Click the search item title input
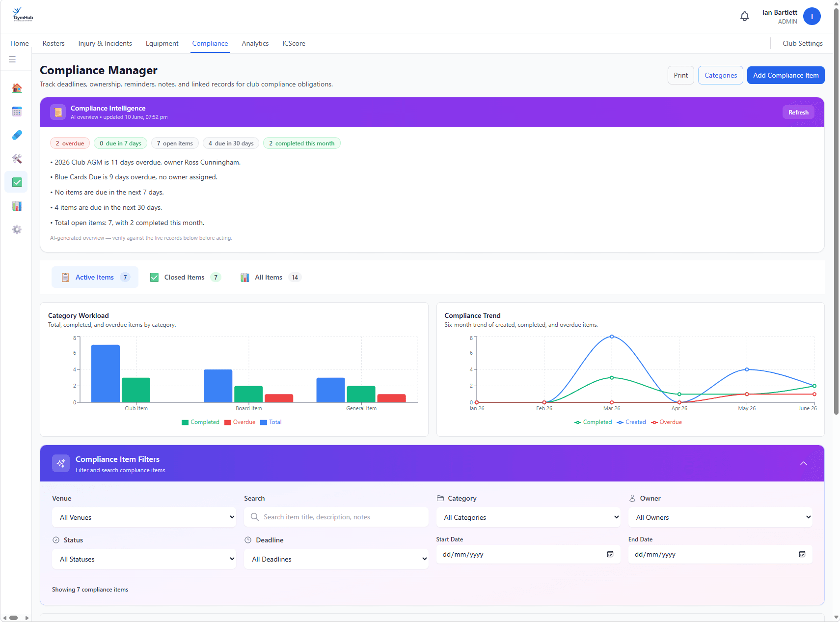Screen dimensions: 840x622 point(336,517)
